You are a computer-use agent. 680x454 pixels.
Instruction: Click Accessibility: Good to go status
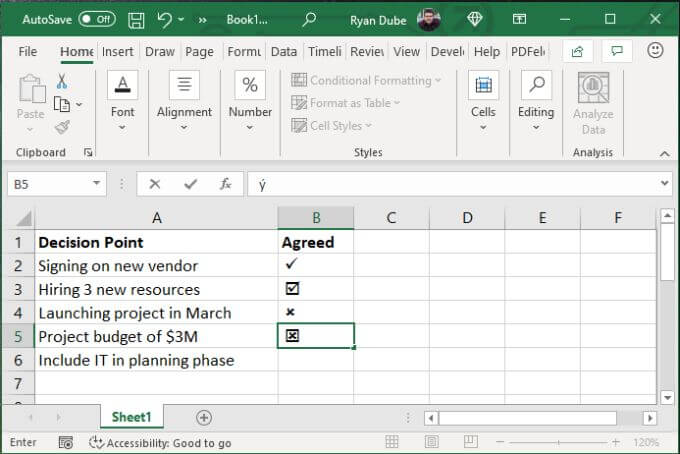(160, 442)
